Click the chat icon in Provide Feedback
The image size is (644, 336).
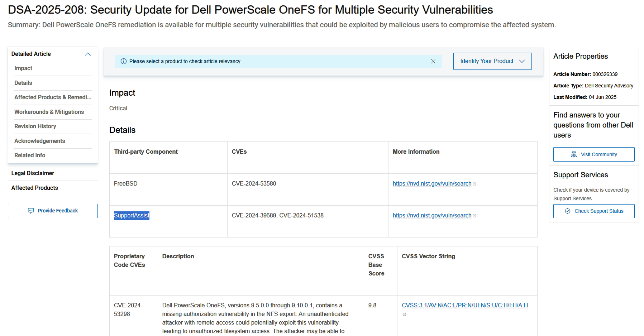[x=31, y=211]
